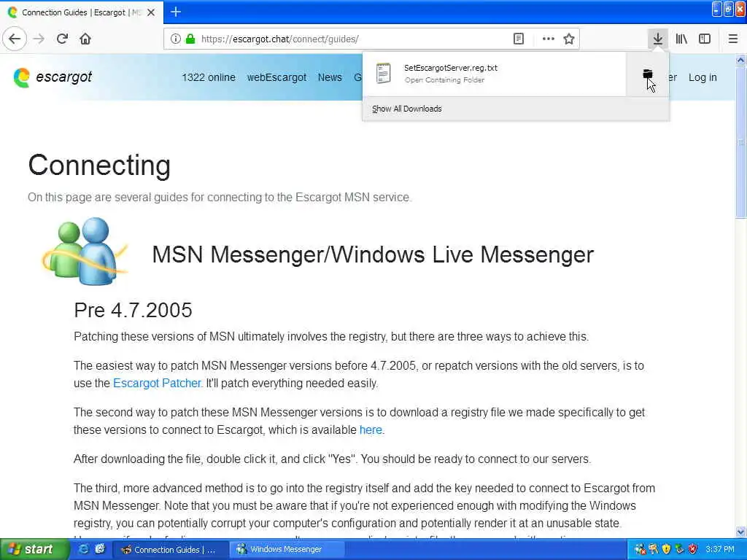Open a new tab with the plus button
Image resolution: width=747 pixels, height=560 pixels.
click(175, 12)
